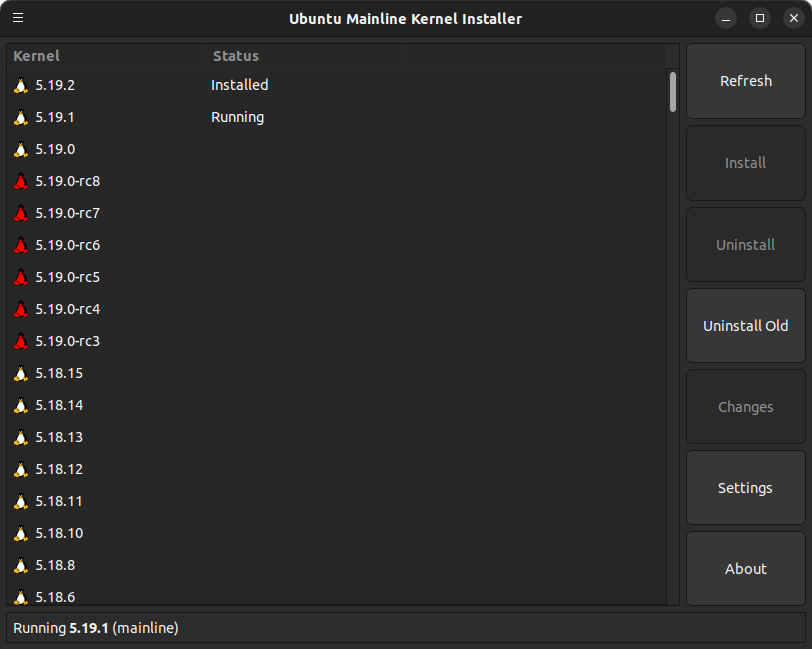Select kernel version 5.18.15 text
The width and height of the screenshot is (812, 649).
point(59,373)
